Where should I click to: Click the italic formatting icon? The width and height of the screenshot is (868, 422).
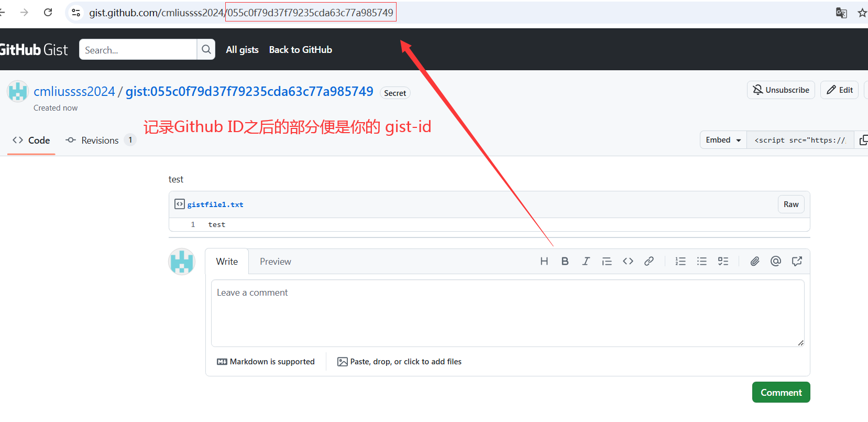[586, 261]
